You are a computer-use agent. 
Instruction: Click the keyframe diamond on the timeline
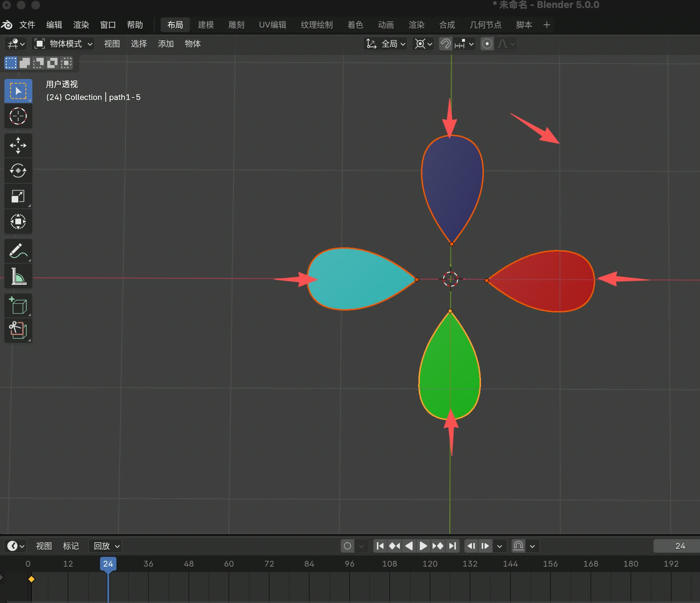tap(31, 579)
